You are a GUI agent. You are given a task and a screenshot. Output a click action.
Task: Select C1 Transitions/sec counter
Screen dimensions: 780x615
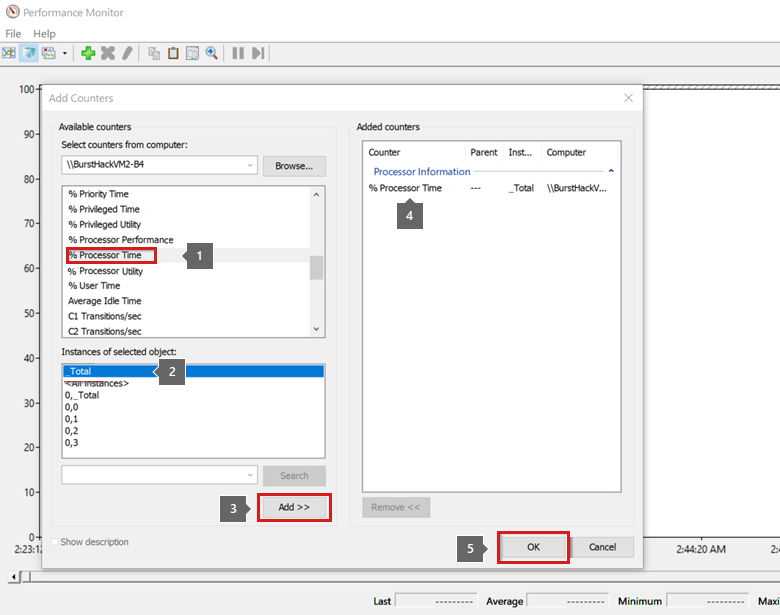[104, 316]
